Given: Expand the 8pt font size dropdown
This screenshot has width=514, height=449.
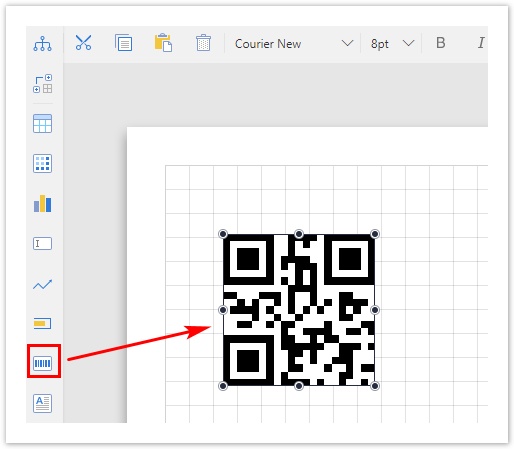Looking at the screenshot, I should pos(408,43).
